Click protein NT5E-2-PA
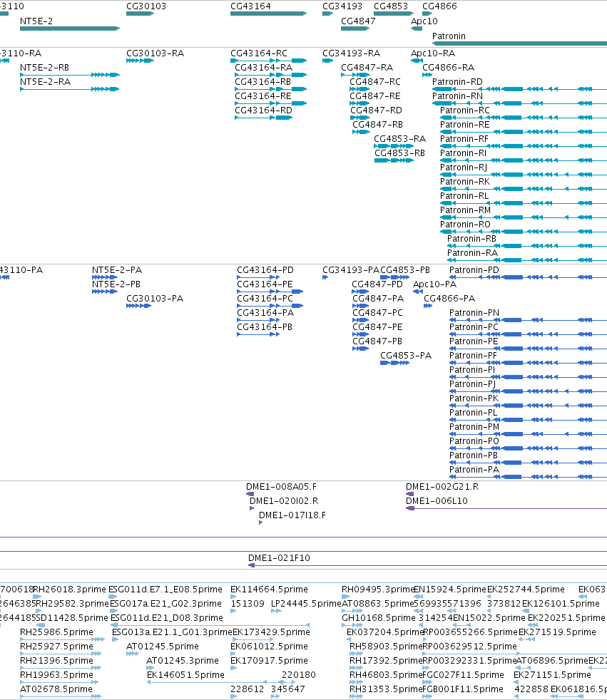 tap(117, 270)
